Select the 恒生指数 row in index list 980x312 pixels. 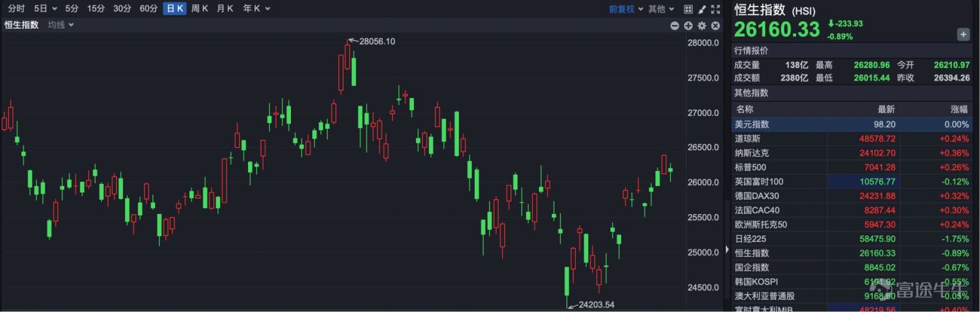click(852, 253)
